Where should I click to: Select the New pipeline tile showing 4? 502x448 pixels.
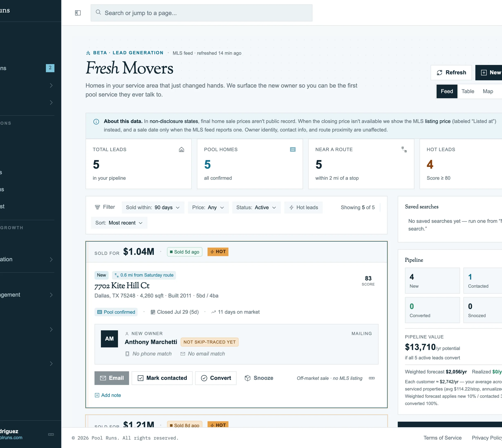[432, 281]
